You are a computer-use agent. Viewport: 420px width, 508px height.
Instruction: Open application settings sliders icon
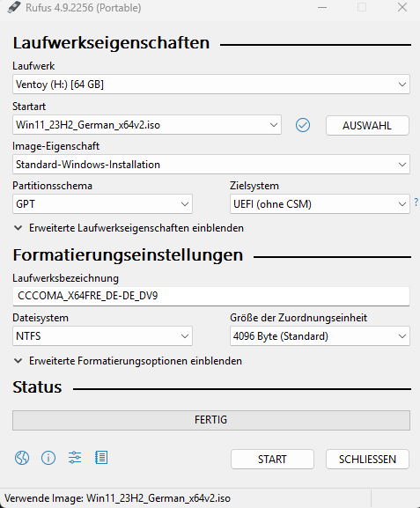[x=75, y=458]
